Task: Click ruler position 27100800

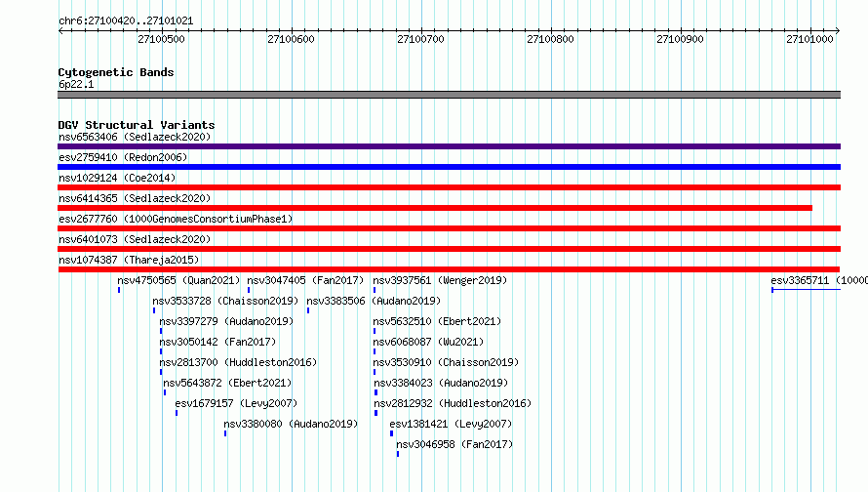Action: tap(550, 39)
